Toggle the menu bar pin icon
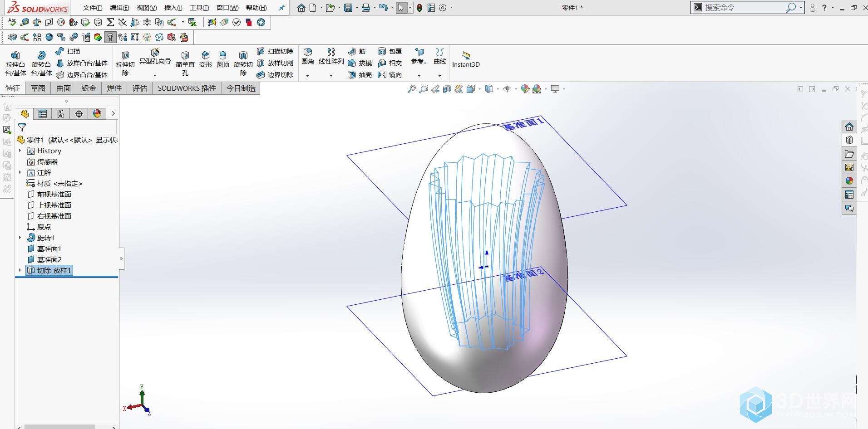 pyautogui.click(x=281, y=8)
